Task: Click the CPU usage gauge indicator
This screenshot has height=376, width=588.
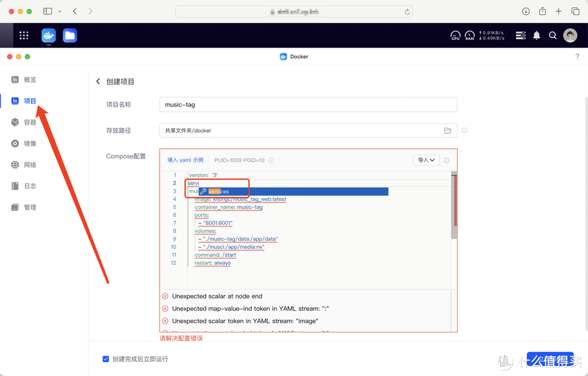Action: pyautogui.click(x=455, y=35)
